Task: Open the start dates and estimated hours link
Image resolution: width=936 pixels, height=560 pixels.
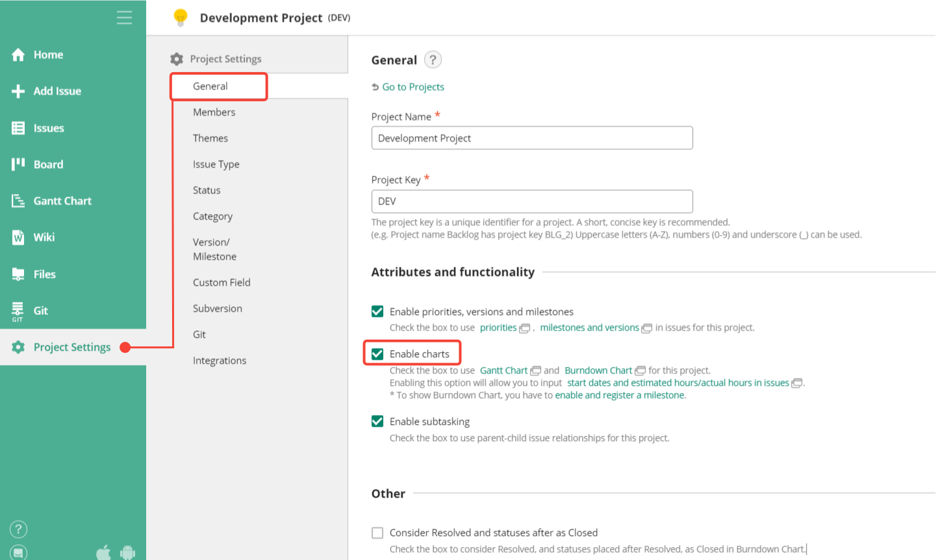Action: click(678, 383)
